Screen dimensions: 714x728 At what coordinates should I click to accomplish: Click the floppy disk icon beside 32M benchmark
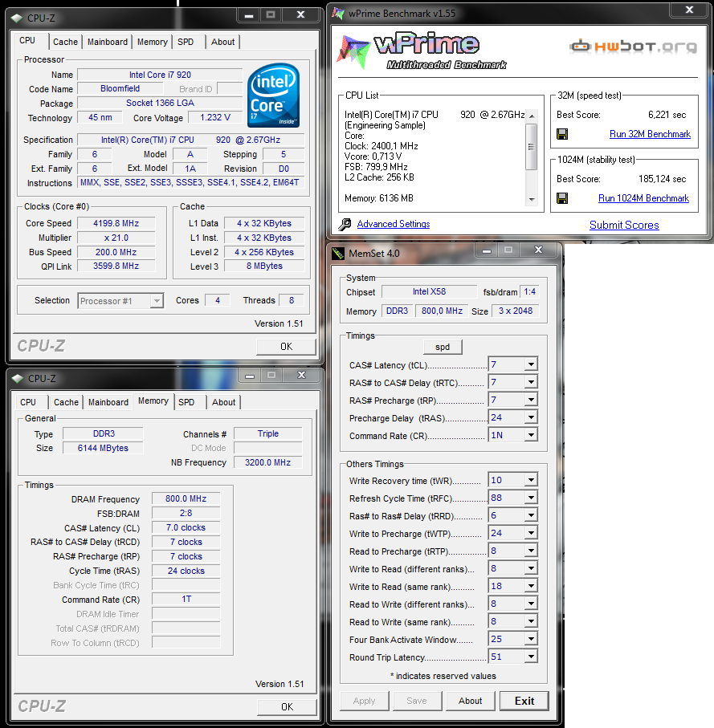pyautogui.click(x=562, y=134)
